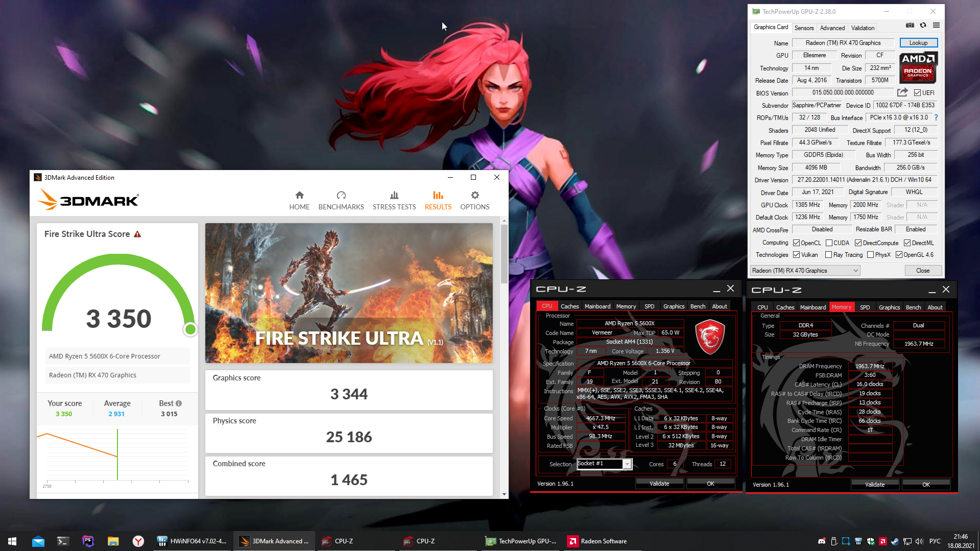The height and width of the screenshot is (551, 980).
Task: Click the MSI dragon logo in CPU-Z
Action: [x=710, y=337]
